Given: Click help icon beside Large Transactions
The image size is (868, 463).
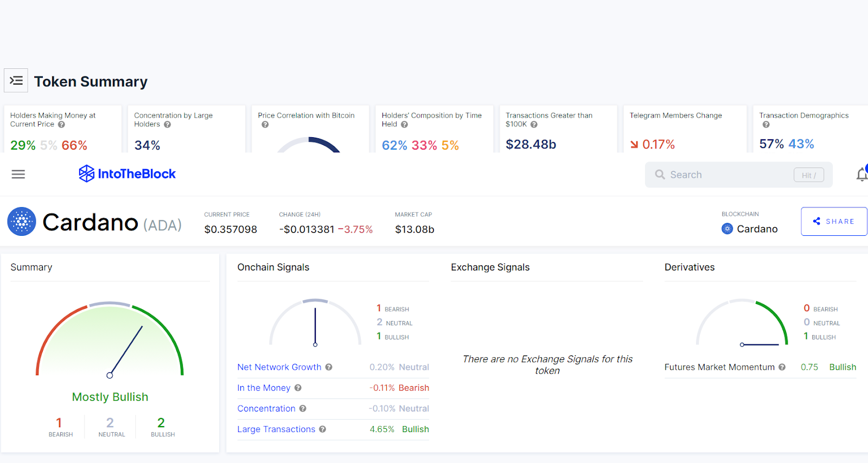Looking at the screenshot, I should coord(323,429).
